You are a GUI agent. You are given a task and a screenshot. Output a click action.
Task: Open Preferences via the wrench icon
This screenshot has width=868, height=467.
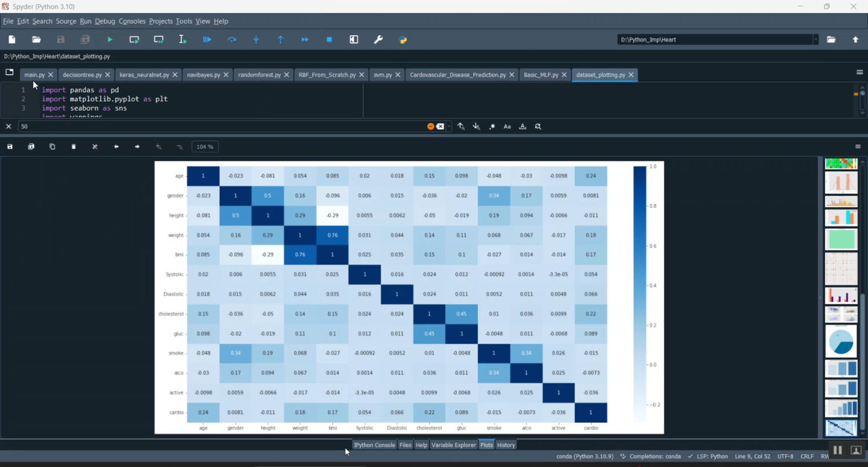point(378,39)
